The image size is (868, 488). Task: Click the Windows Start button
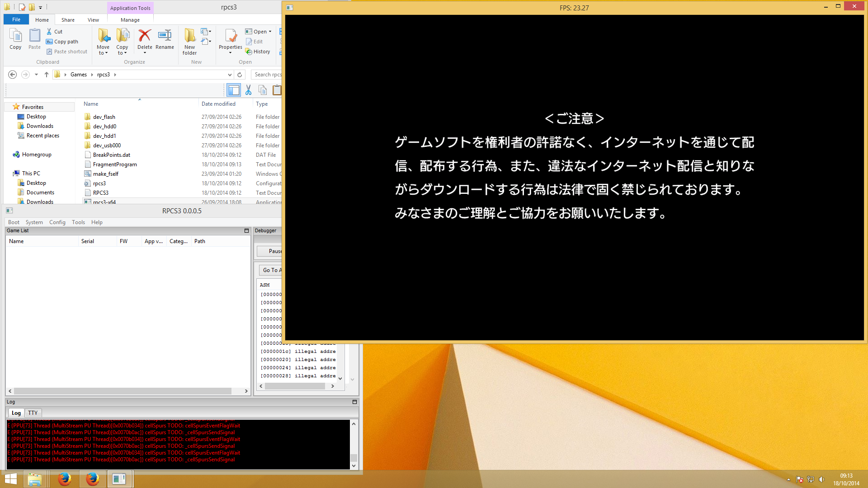(x=10, y=479)
